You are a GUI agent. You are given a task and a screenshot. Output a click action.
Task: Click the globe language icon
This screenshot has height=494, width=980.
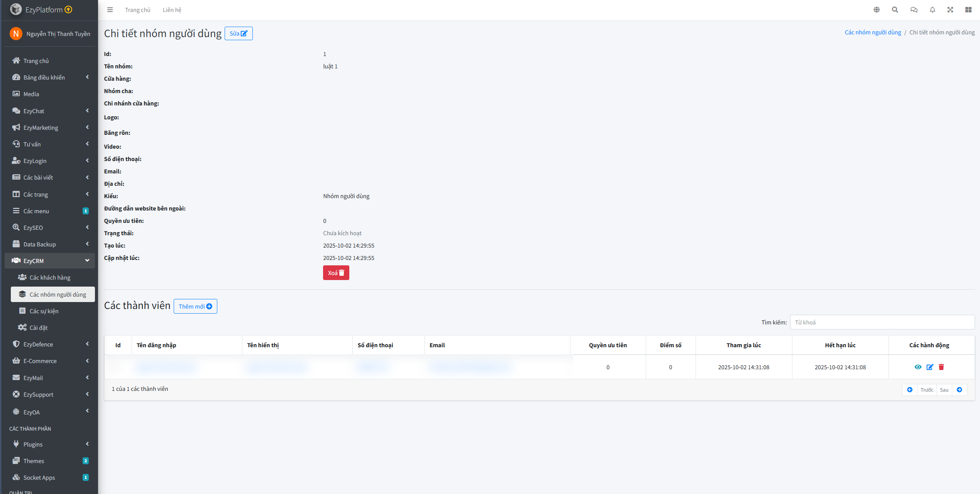(x=877, y=10)
